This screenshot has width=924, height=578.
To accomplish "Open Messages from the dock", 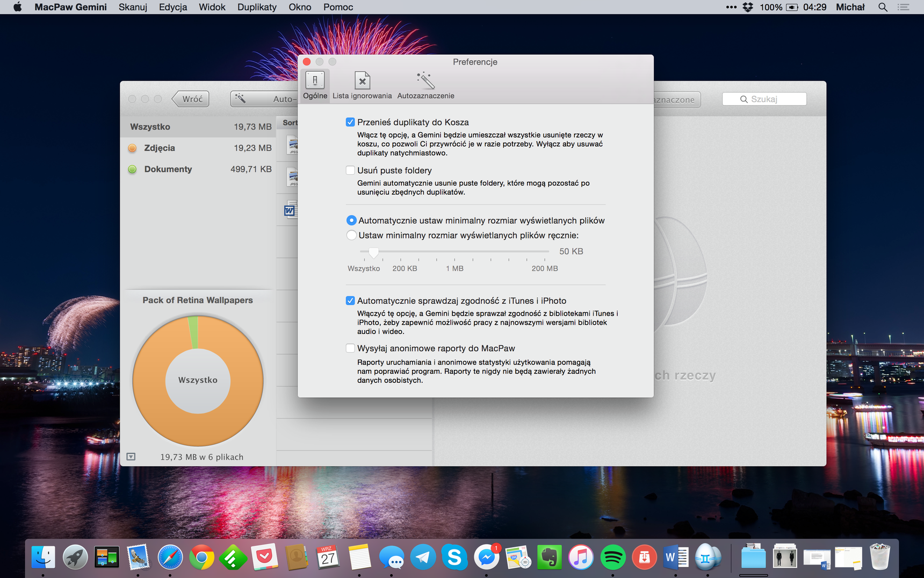I will click(x=391, y=558).
